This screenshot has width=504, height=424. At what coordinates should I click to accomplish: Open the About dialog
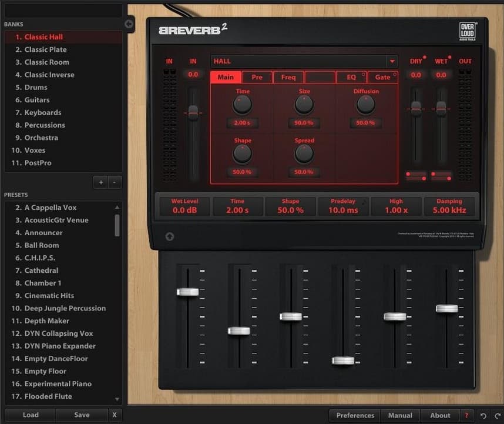click(440, 415)
